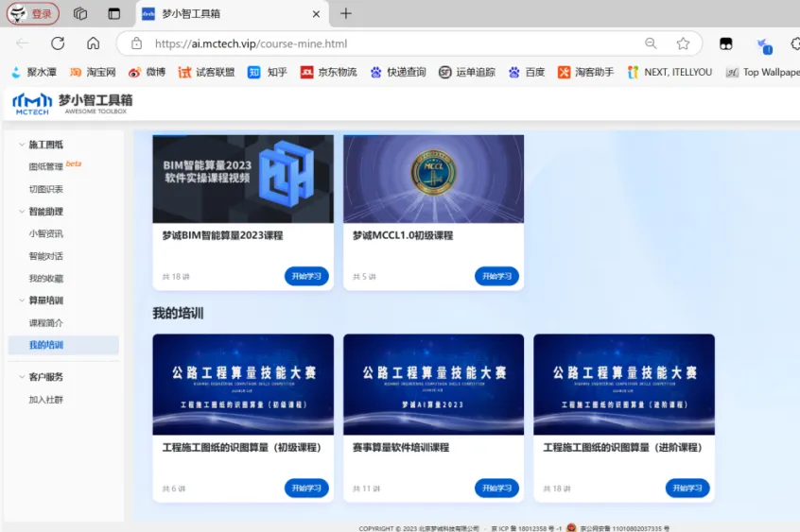Open 我的收藏 in sidebar
Viewport: 800px width, 532px height.
(46, 279)
